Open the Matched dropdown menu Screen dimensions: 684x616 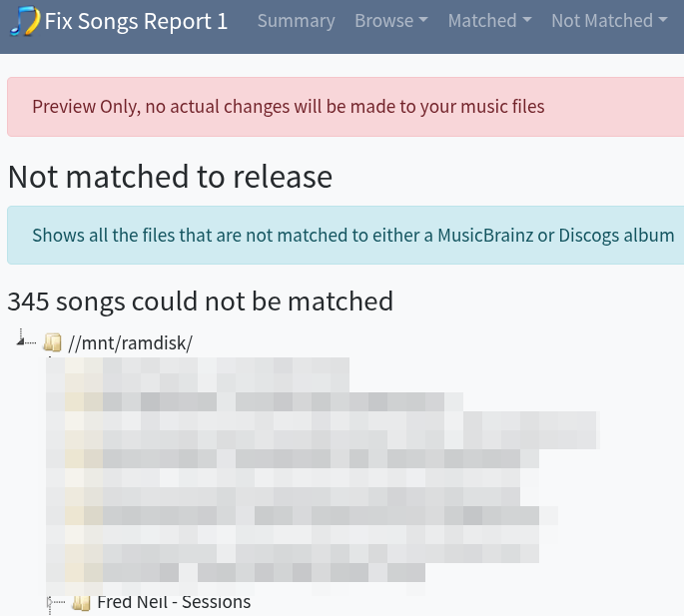(x=489, y=21)
